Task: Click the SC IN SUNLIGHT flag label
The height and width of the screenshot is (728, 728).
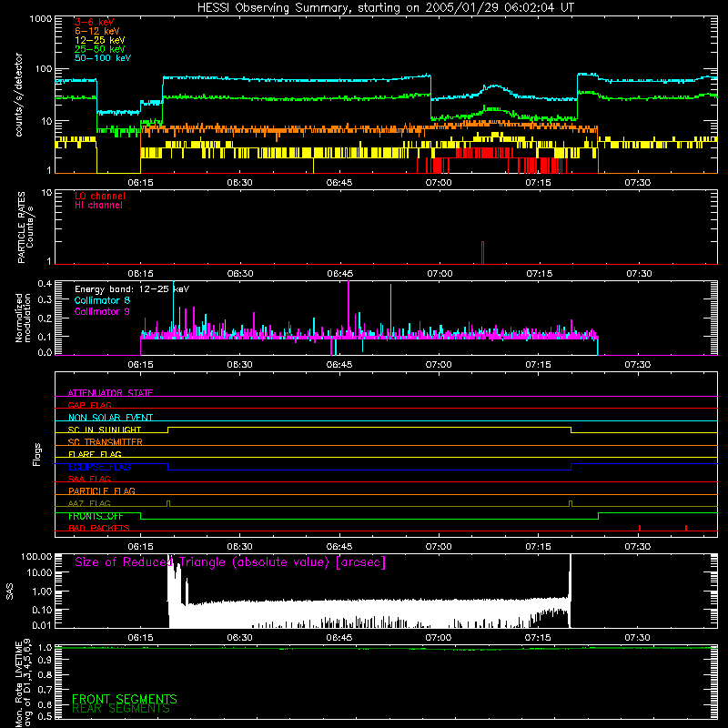Action: (x=105, y=430)
